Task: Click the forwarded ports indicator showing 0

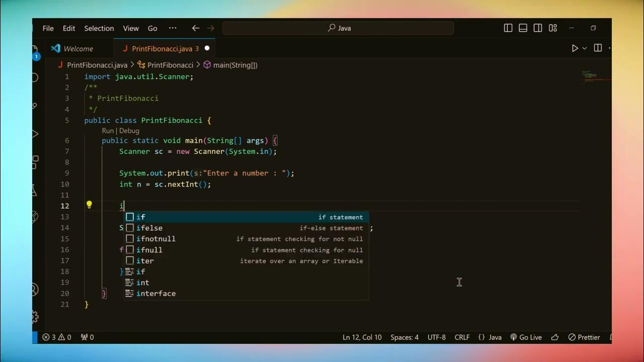Action: click(x=88, y=337)
